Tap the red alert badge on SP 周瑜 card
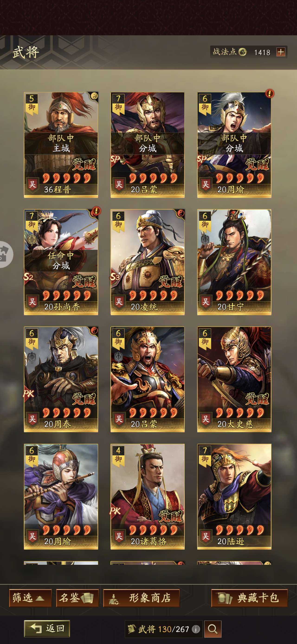297x644 pixels. (x=269, y=94)
